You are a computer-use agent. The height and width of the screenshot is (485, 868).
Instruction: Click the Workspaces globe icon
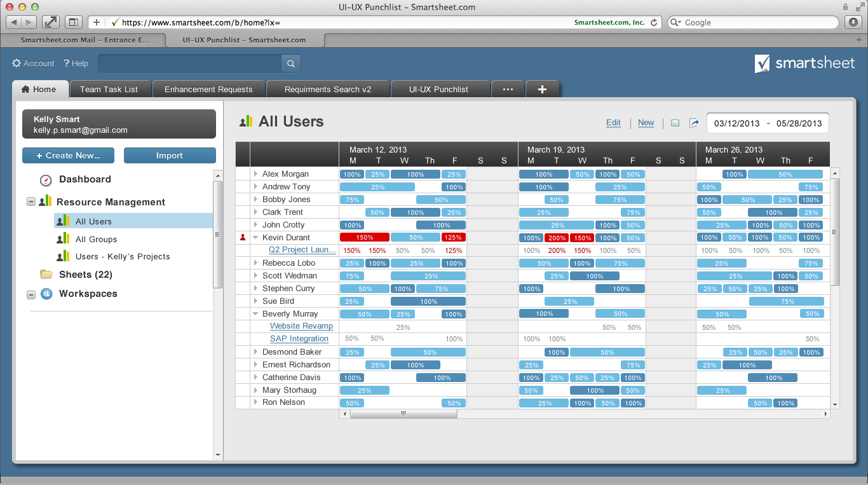46,294
